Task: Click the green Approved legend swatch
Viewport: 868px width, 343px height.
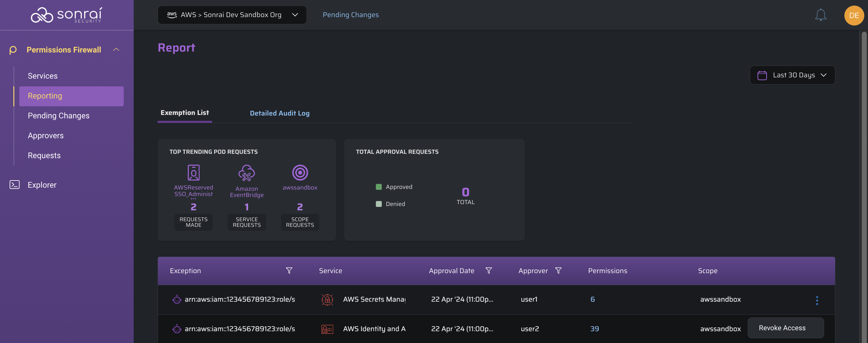Action: click(x=379, y=187)
